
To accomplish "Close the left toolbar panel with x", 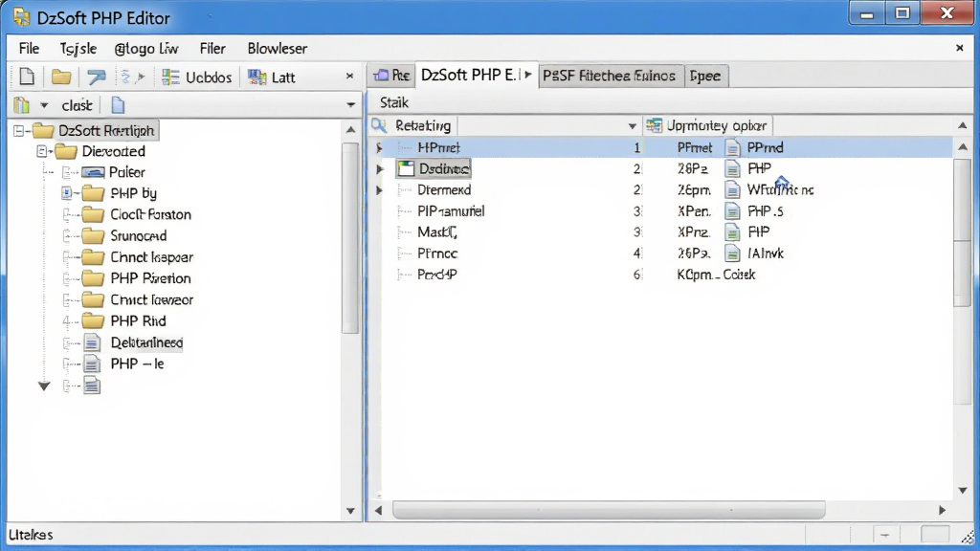I will tap(349, 77).
